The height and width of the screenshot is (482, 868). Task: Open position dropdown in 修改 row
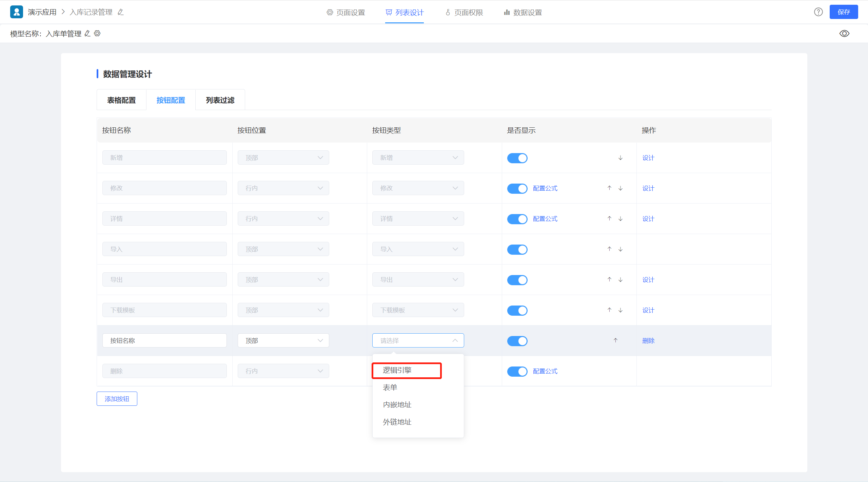(x=283, y=188)
